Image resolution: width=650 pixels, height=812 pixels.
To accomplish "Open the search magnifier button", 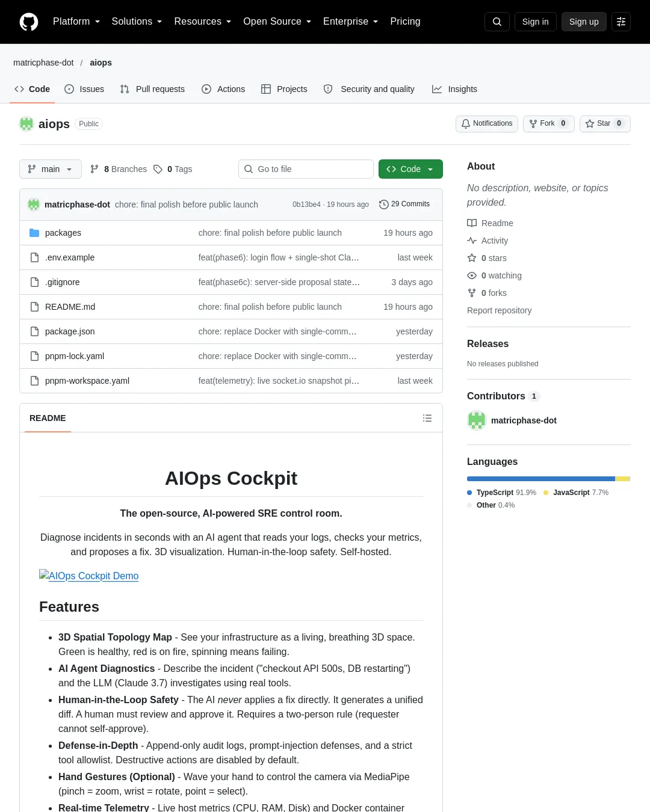I will coord(497,22).
